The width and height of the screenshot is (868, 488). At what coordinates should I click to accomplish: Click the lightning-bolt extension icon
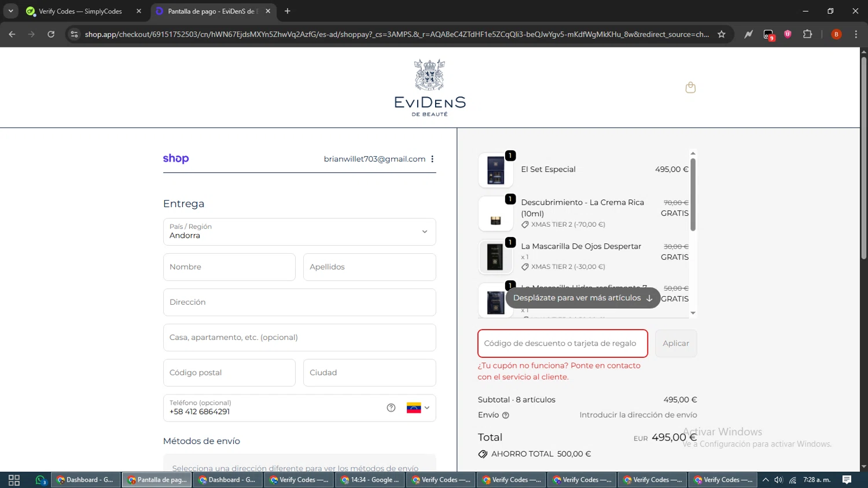tap(748, 34)
